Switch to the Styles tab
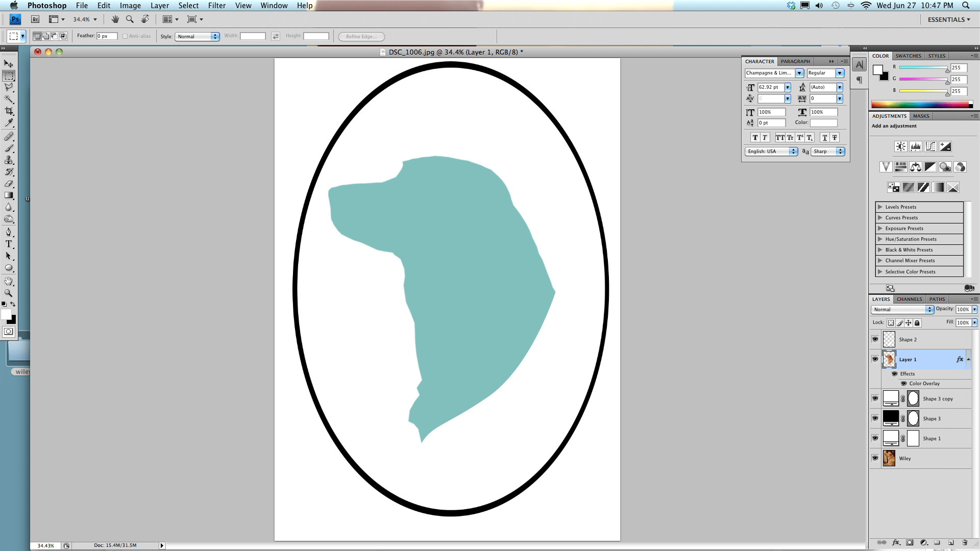Image resolution: width=980 pixels, height=551 pixels. (937, 56)
